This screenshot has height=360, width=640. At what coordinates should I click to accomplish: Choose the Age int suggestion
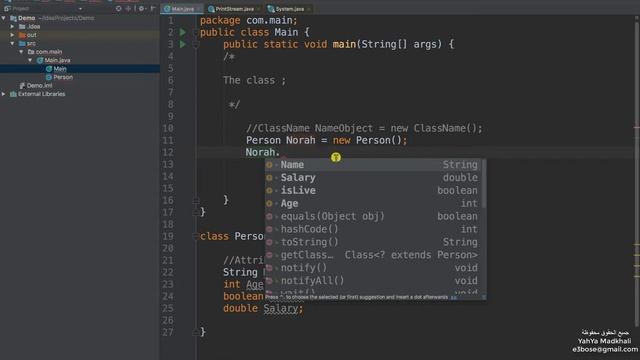click(373, 203)
